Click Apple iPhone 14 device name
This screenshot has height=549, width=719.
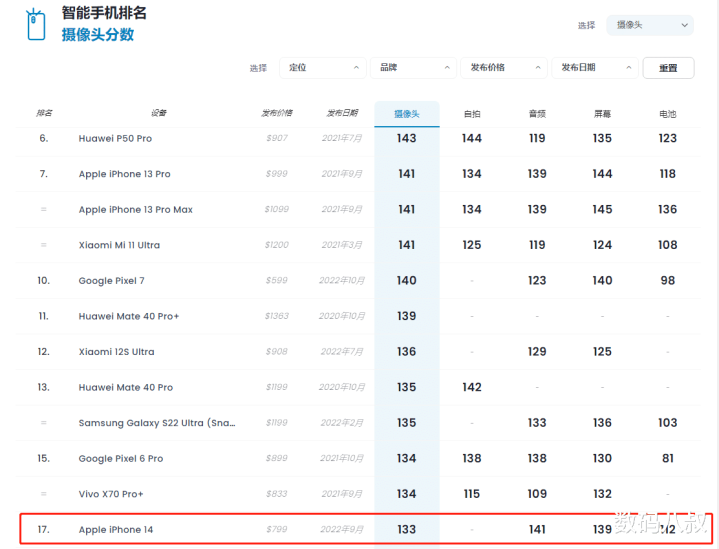tap(116, 529)
